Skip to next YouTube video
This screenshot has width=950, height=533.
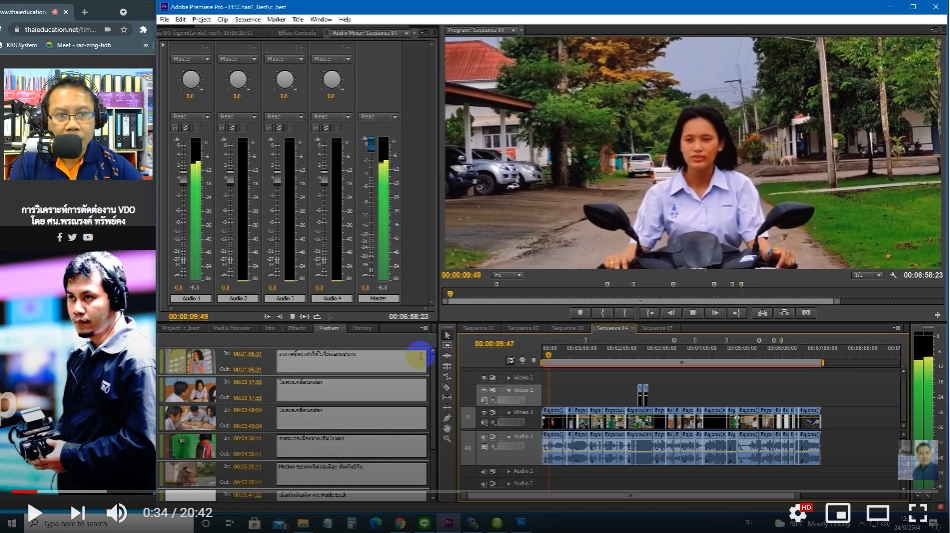78,513
